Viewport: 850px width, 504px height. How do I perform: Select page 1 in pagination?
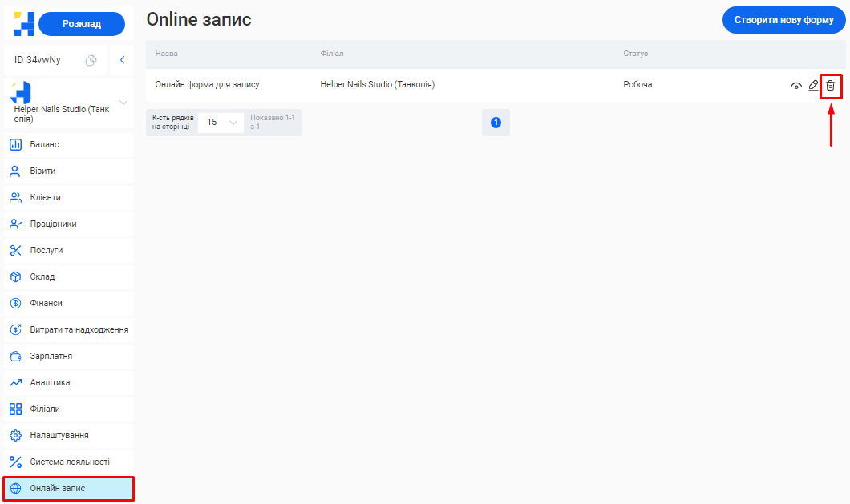pos(496,123)
